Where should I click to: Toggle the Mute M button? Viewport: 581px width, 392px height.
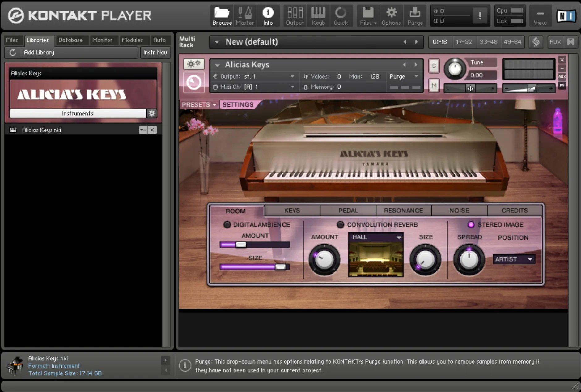click(434, 85)
